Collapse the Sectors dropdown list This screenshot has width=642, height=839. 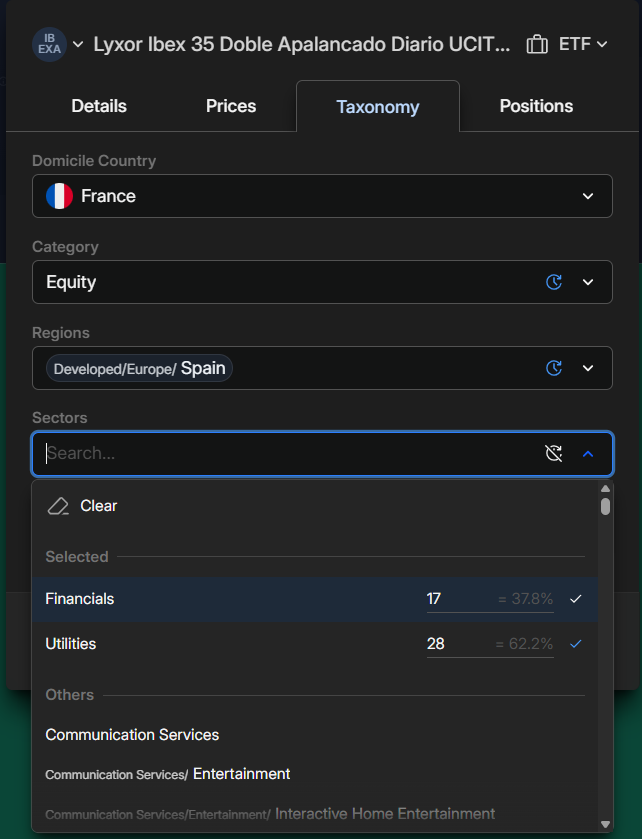pyautogui.click(x=588, y=454)
